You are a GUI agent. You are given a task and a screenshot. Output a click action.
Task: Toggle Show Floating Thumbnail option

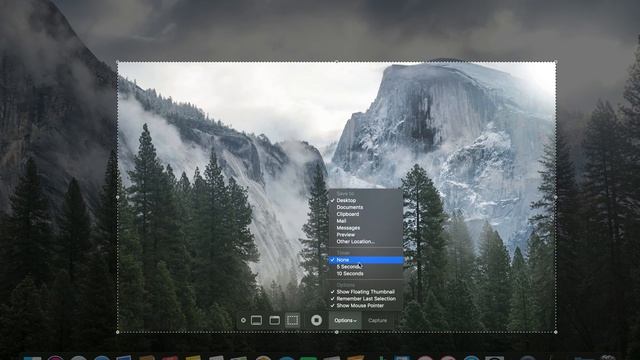click(366, 292)
